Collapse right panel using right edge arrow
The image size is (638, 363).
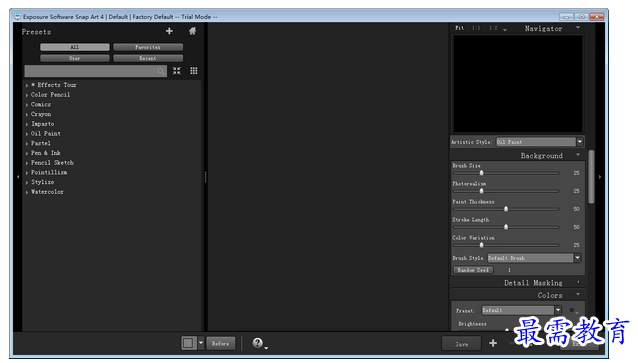click(599, 177)
